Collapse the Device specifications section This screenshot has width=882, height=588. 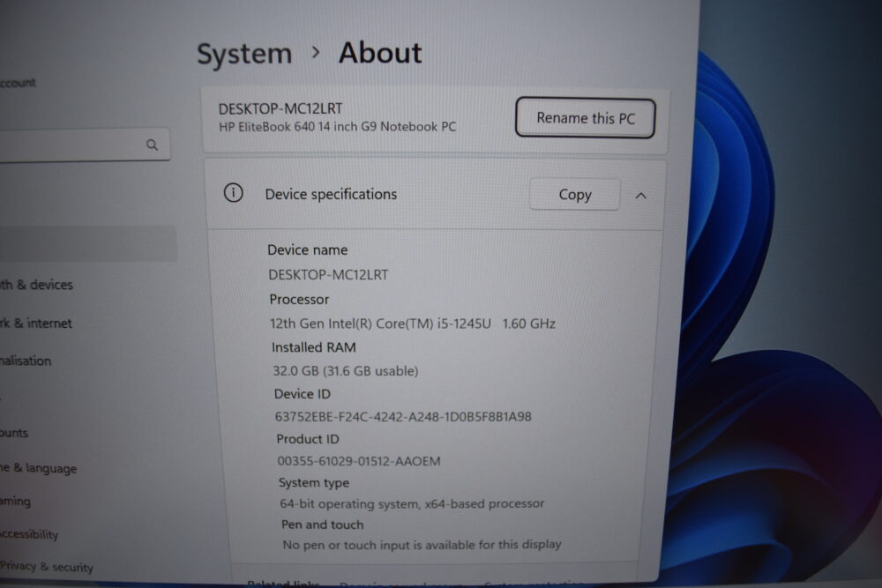640,196
